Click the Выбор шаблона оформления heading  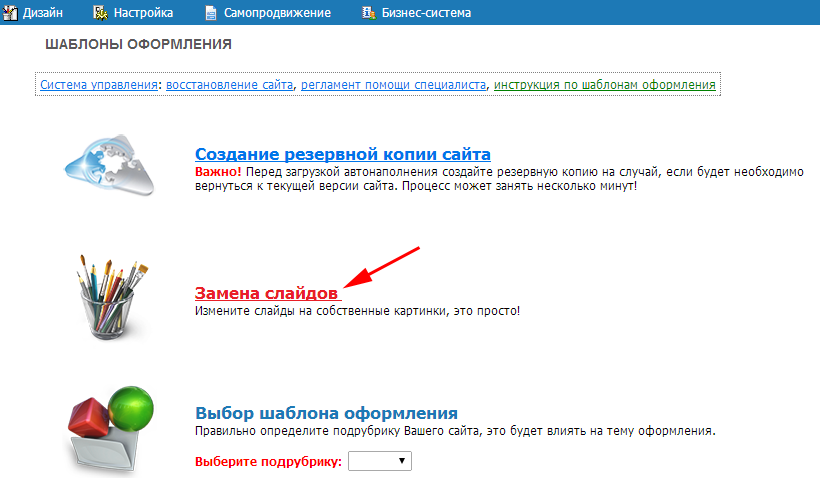coord(326,413)
